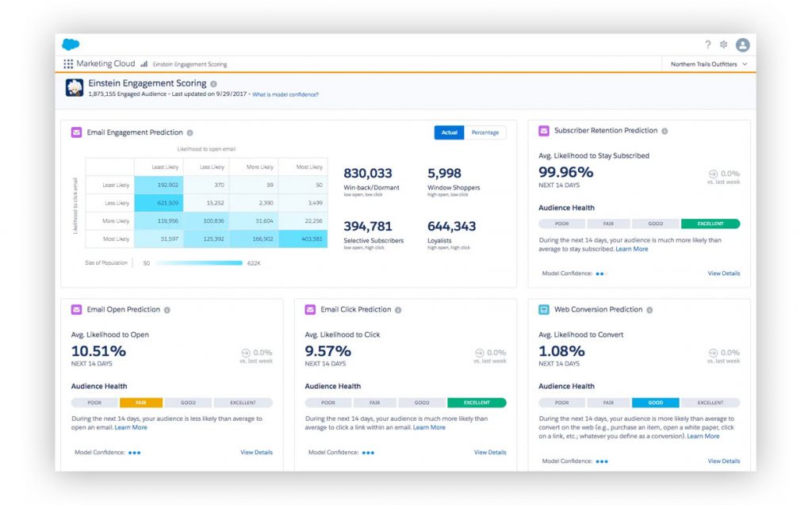Click the bar chart icon beside Einstein Engagement Scoring breadcrumb
812x505 pixels.
point(144,64)
